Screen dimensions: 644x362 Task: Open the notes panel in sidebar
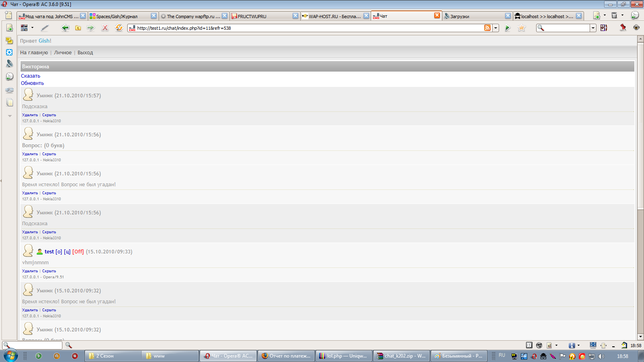(x=9, y=40)
